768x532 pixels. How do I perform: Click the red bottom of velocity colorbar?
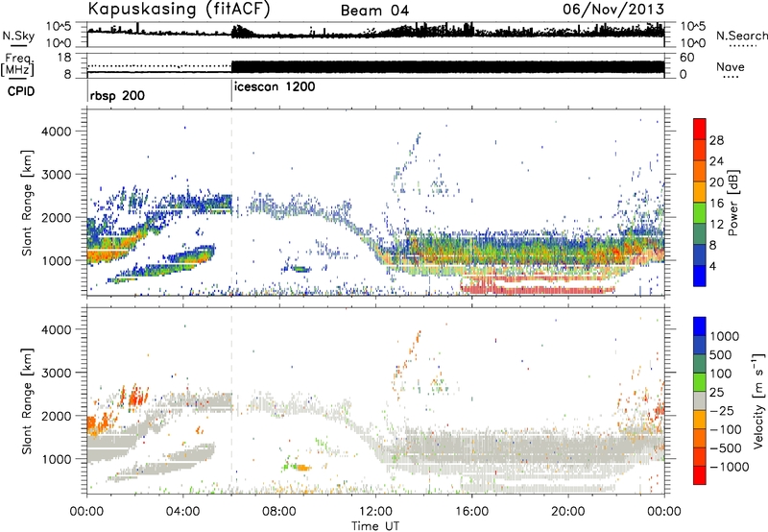pyautogui.click(x=700, y=475)
